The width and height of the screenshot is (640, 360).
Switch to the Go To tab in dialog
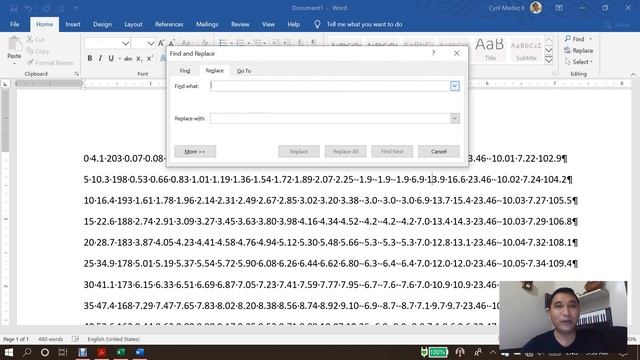244,71
